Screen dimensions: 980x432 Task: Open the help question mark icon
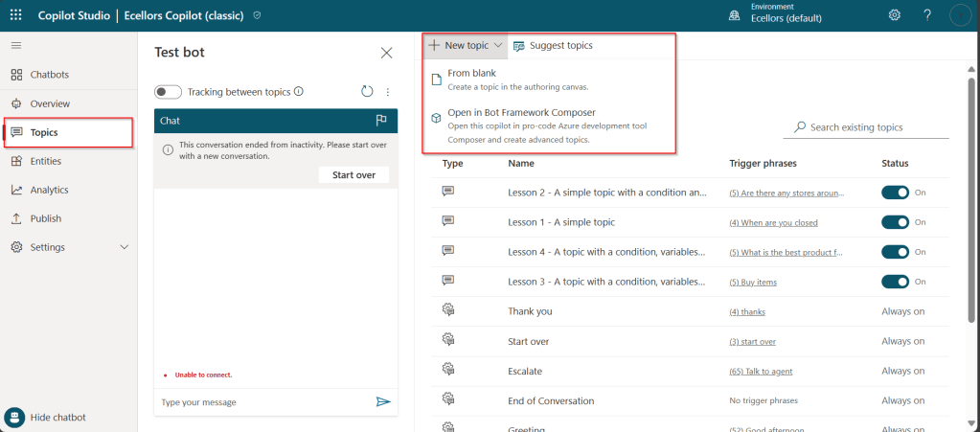927,15
